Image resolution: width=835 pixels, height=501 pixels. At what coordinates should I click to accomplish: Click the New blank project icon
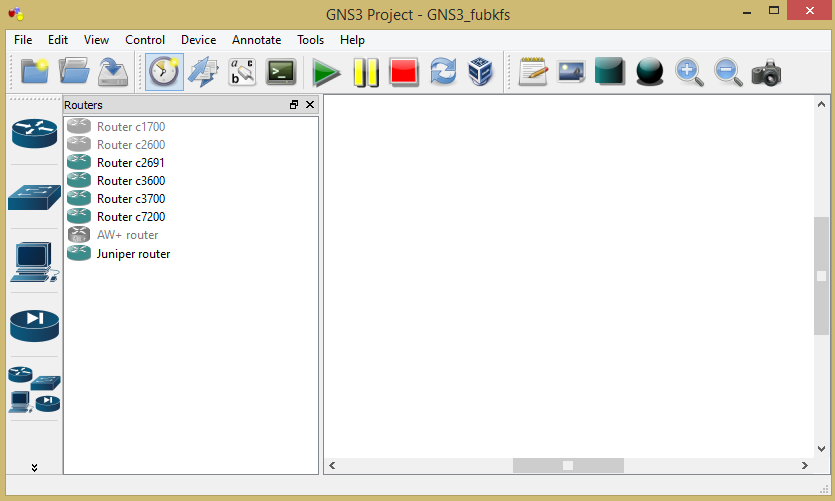pyautogui.click(x=35, y=71)
